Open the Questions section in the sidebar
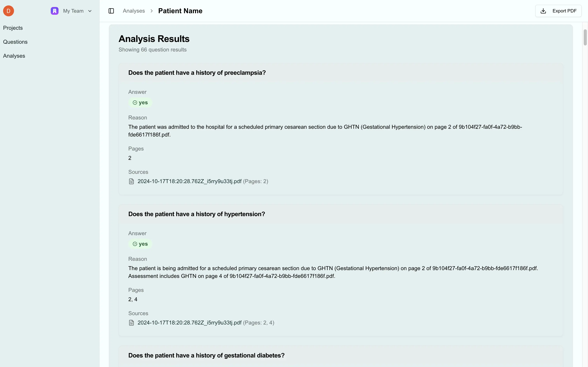588x367 pixels. 15,42
